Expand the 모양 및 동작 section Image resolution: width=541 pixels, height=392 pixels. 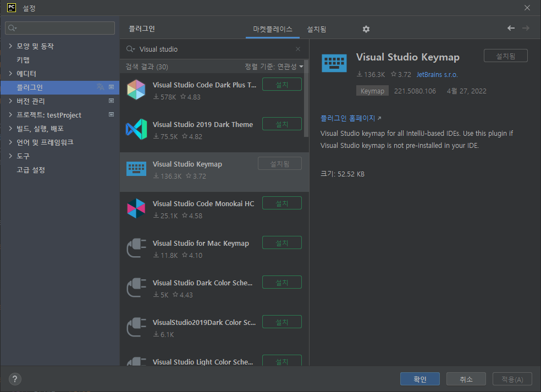(x=10, y=46)
